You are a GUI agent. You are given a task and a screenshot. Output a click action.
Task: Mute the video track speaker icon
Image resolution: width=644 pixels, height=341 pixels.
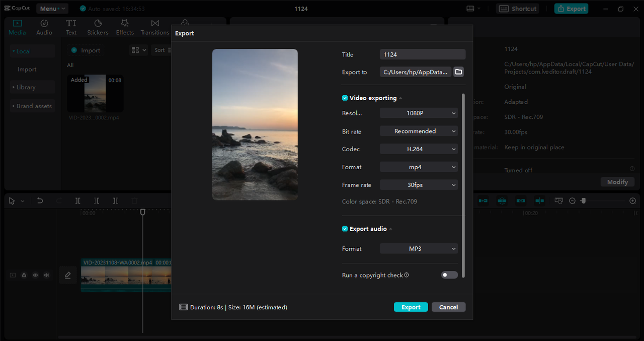click(47, 275)
